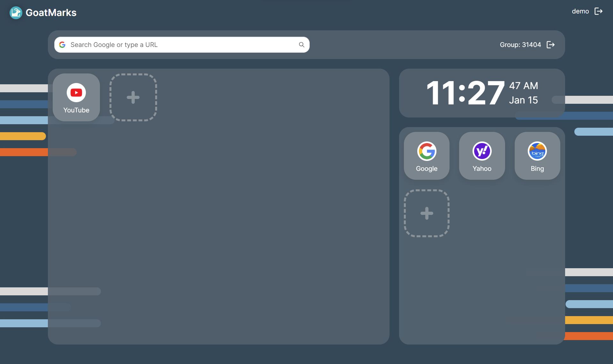Open the Bing bookmark tile
Screen dimensions: 613x364
click(537, 156)
